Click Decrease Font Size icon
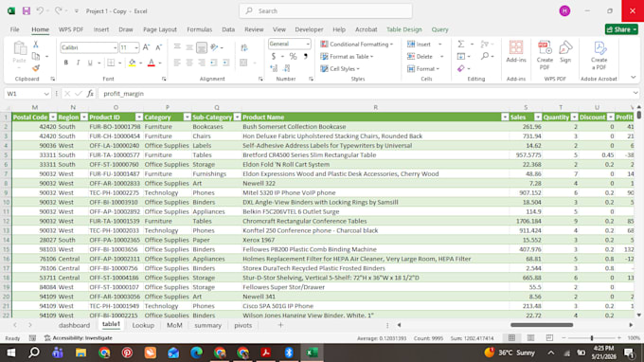Screen dimensions: 644x362 [158, 47]
